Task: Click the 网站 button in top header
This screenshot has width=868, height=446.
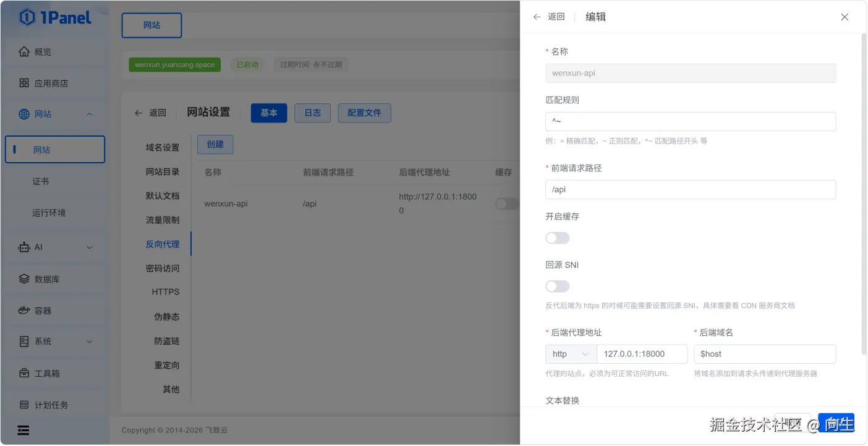Action: click(x=151, y=25)
